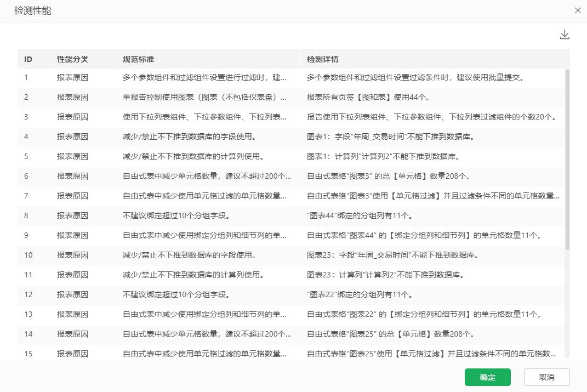
Task: Click the 性能分类 column header
Action: 73,59
